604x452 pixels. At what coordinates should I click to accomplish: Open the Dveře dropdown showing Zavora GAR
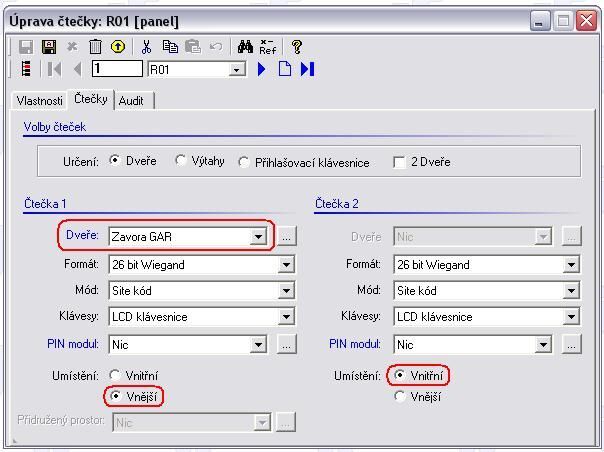point(258,237)
